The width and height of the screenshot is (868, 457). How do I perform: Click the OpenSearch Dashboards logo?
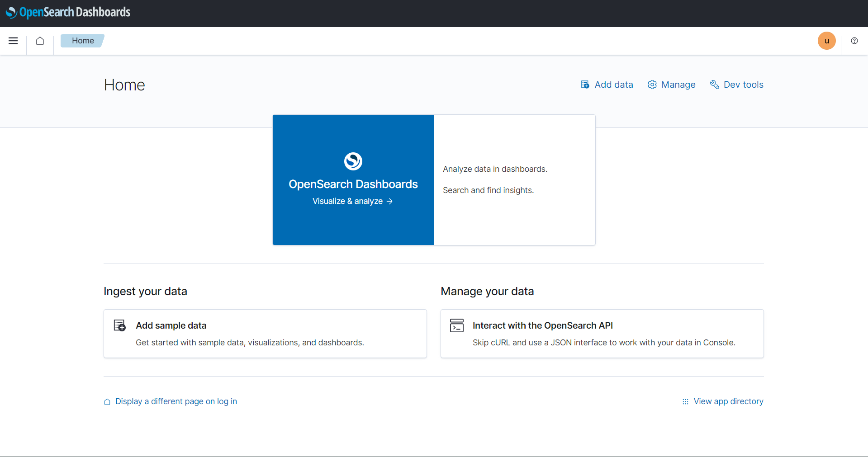[x=68, y=12]
